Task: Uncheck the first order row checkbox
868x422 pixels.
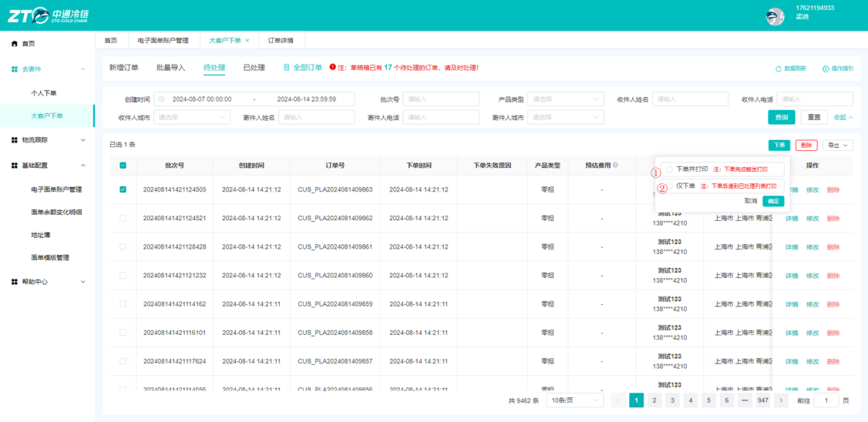Action: (123, 189)
